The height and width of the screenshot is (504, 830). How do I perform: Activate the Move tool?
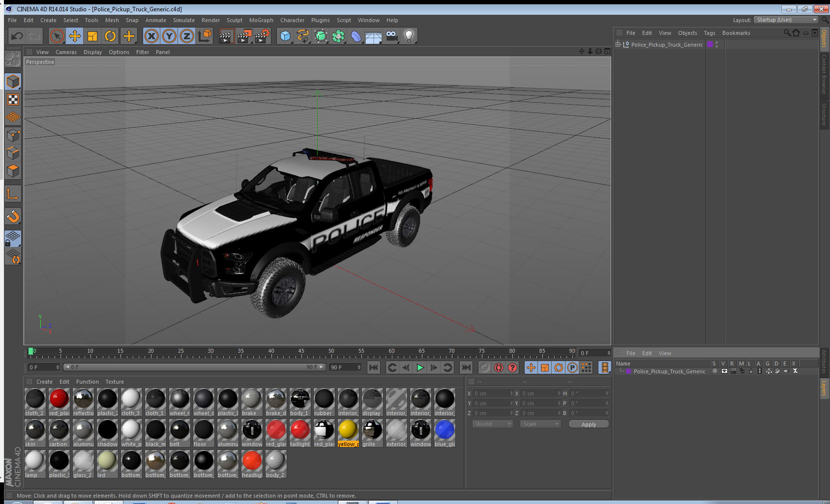(75, 36)
